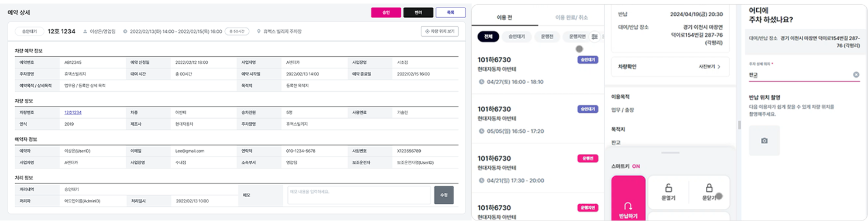Screen dimensions: 868x224
Task: Click the clock icon beside reservation period
Action: [125, 32]
